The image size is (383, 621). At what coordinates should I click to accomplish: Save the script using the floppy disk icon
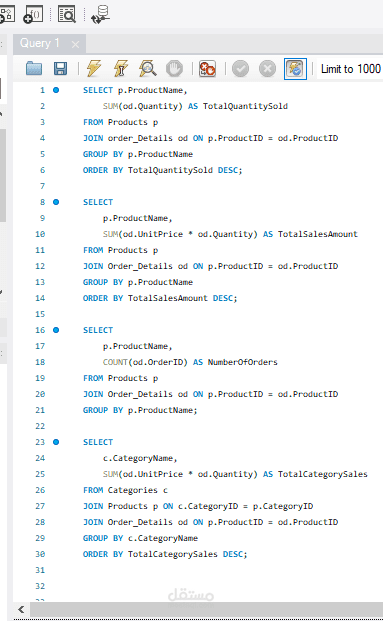[60, 69]
